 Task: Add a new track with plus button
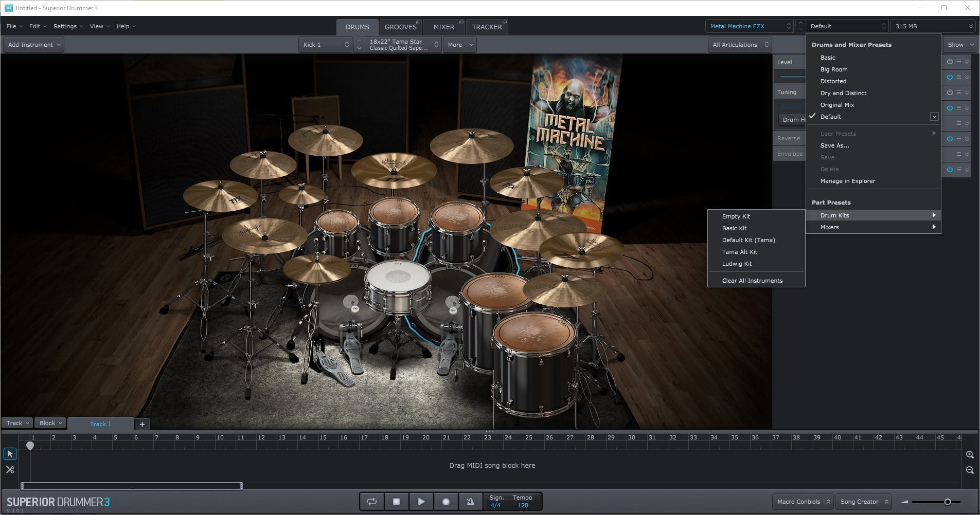pyautogui.click(x=142, y=424)
